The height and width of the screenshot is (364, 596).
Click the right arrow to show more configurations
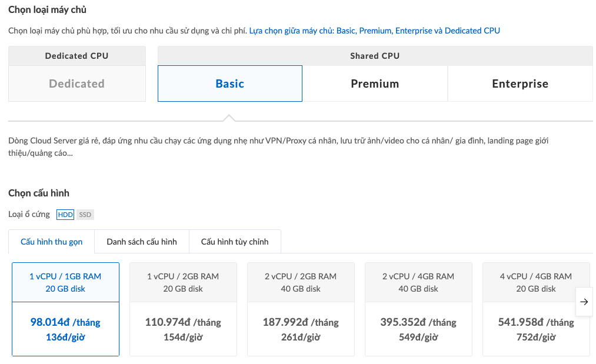tap(584, 302)
